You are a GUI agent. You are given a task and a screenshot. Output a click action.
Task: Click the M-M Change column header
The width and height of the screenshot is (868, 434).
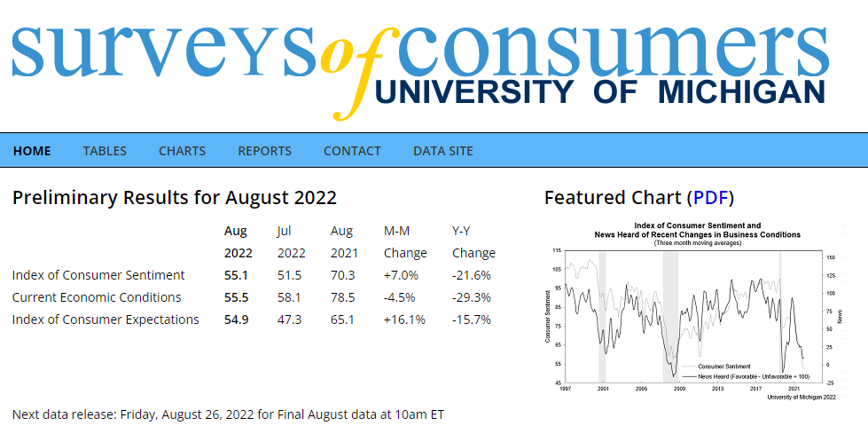tap(404, 241)
